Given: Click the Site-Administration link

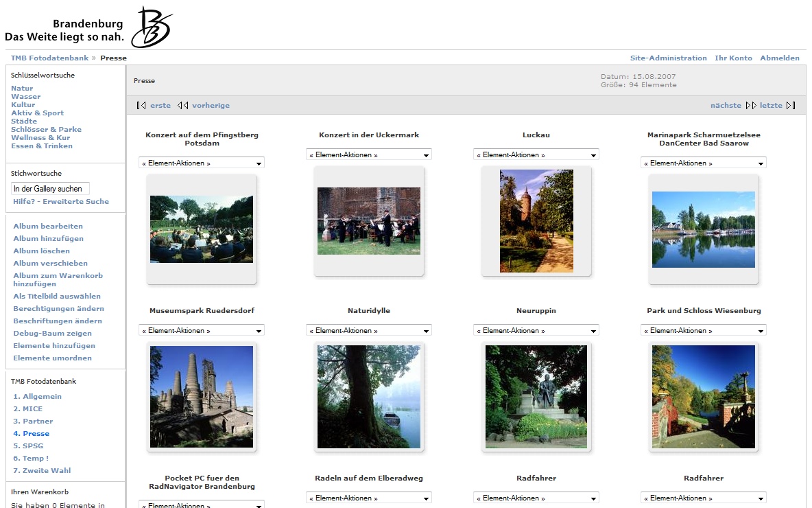Looking at the screenshot, I should 668,58.
